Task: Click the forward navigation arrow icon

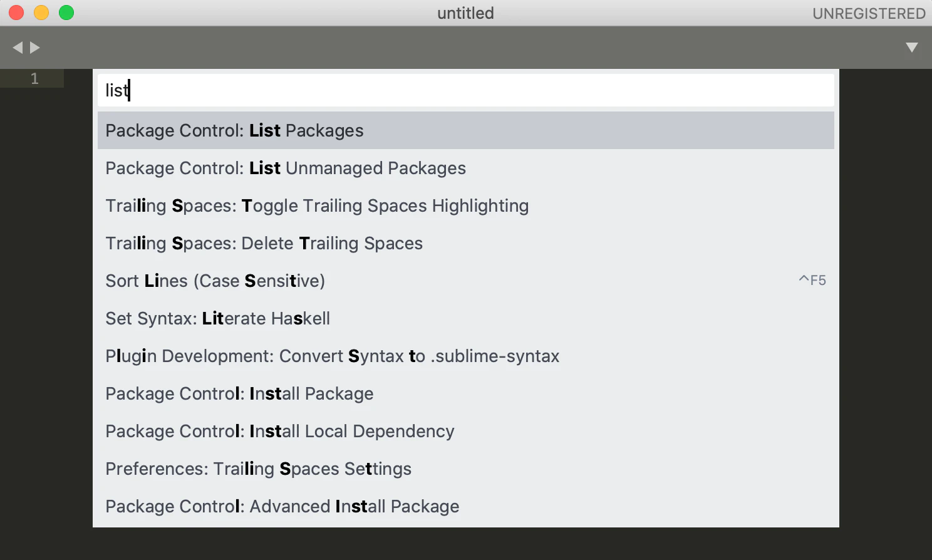Action: (35, 48)
